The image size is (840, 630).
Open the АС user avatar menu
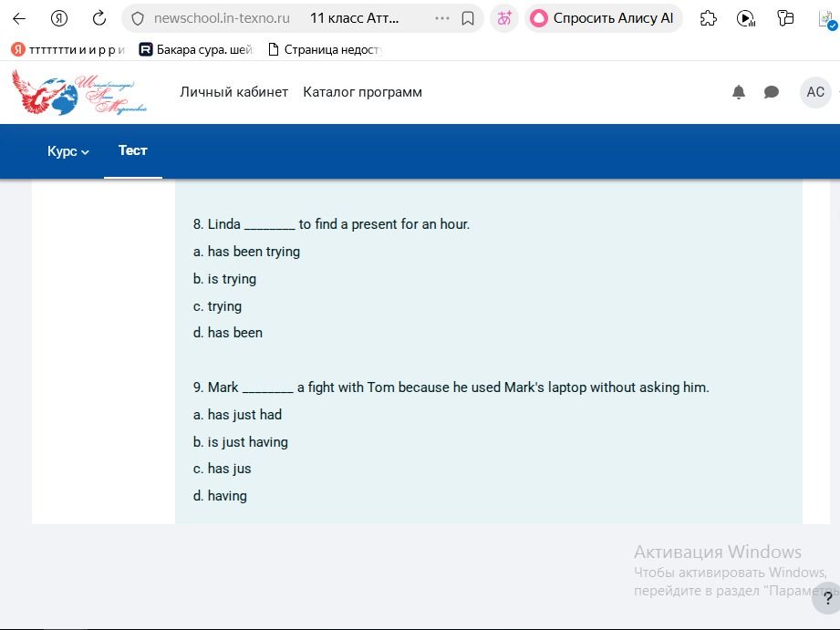pos(815,92)
